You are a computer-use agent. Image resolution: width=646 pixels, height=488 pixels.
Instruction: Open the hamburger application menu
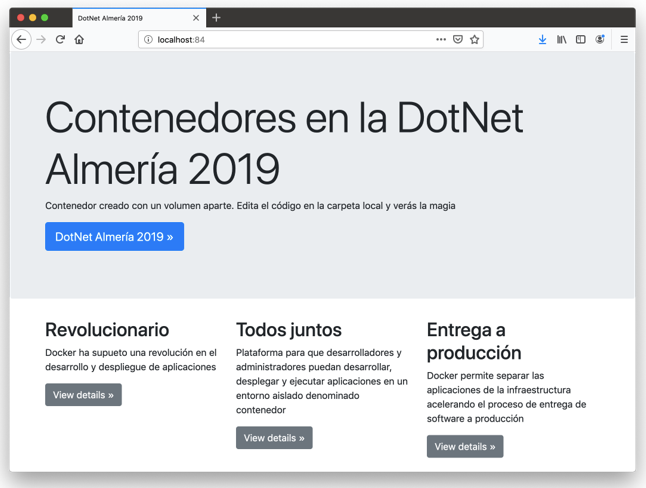tap(624, 40)
